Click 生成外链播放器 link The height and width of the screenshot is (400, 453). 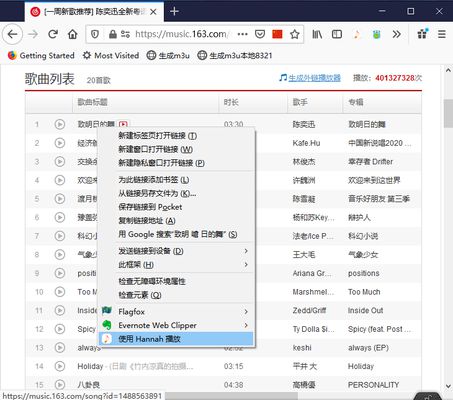[314, 78]
